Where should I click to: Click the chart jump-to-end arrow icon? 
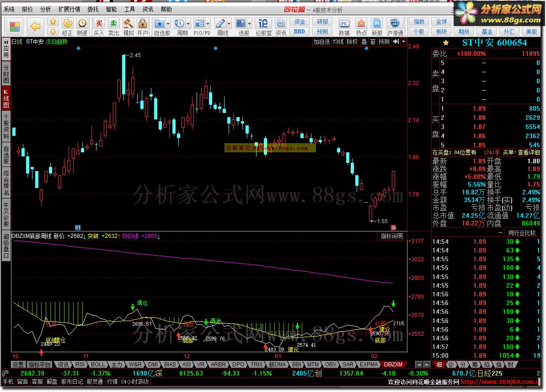pos(396,42)
